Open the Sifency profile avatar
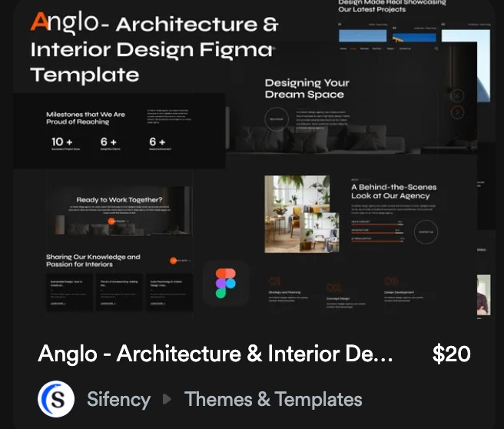Screen dimensions: 504x429 click(56, 400)
